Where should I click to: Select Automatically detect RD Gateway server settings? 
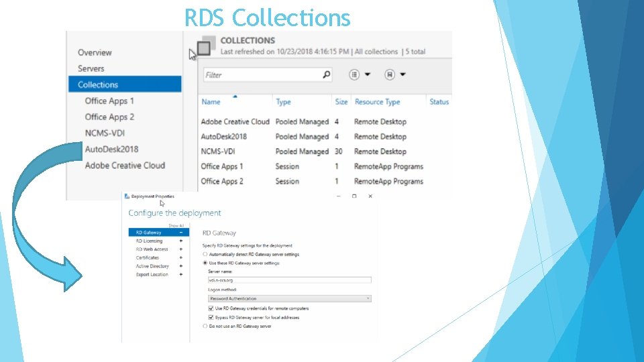[x=205, y=255]
